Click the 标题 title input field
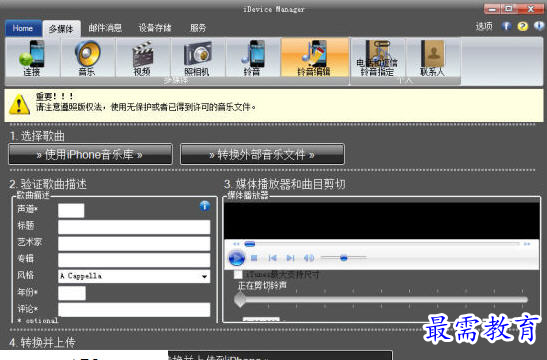This screenshot has height=360, width=547. pos(134,227)
